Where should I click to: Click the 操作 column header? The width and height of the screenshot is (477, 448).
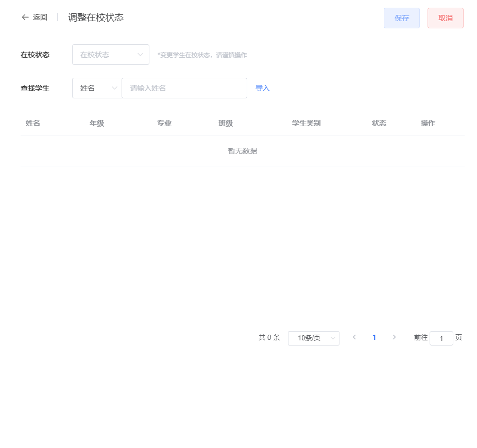coord(428,123)
